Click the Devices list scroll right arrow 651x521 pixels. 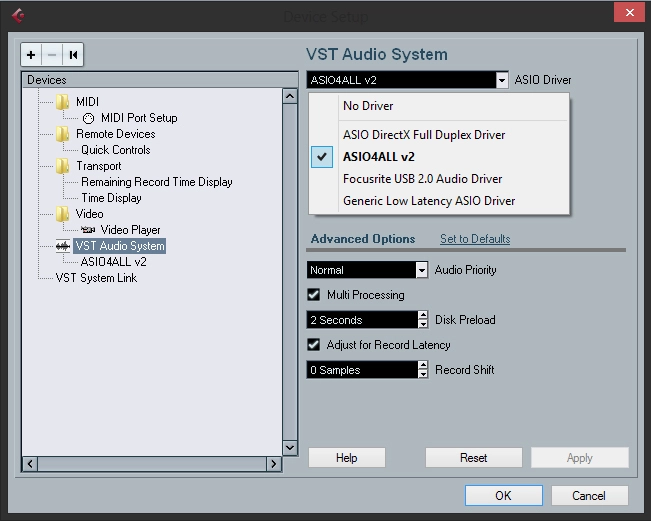(274, 464)
